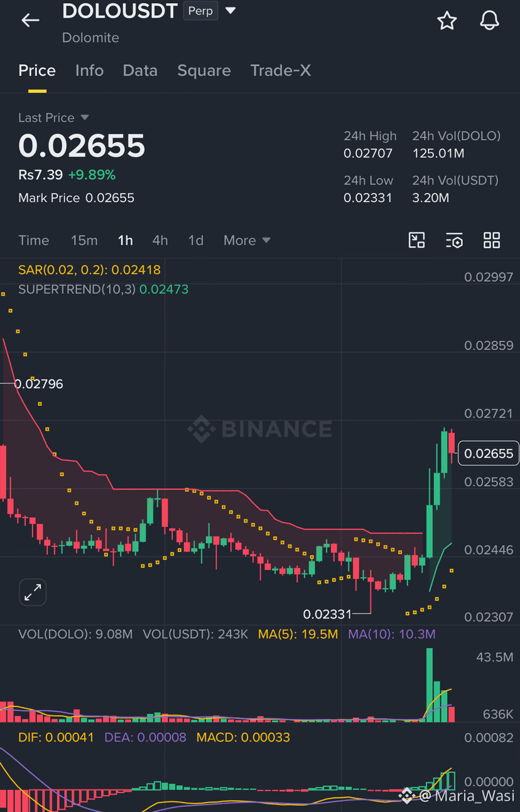
Task: Tap the 24h Low value 0.02331
Action: tap(368, 198)
